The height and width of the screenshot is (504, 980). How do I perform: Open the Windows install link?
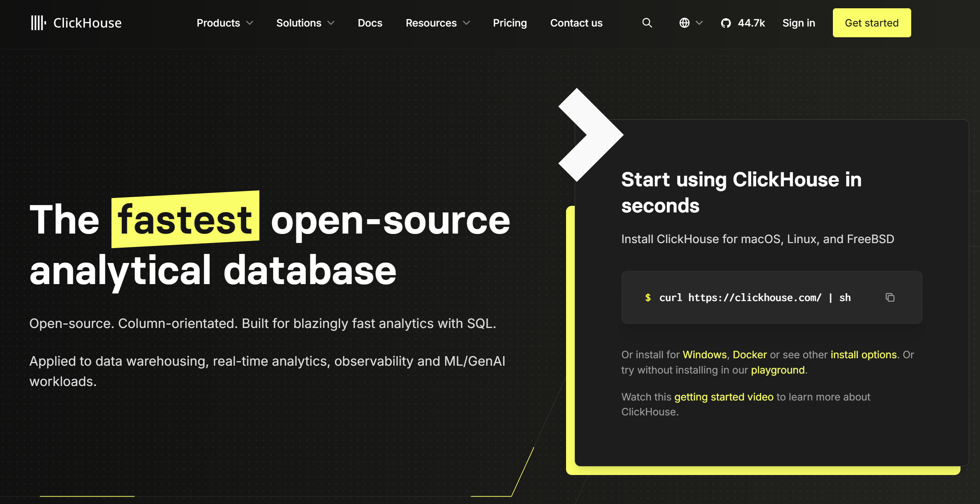coord(704,354)
